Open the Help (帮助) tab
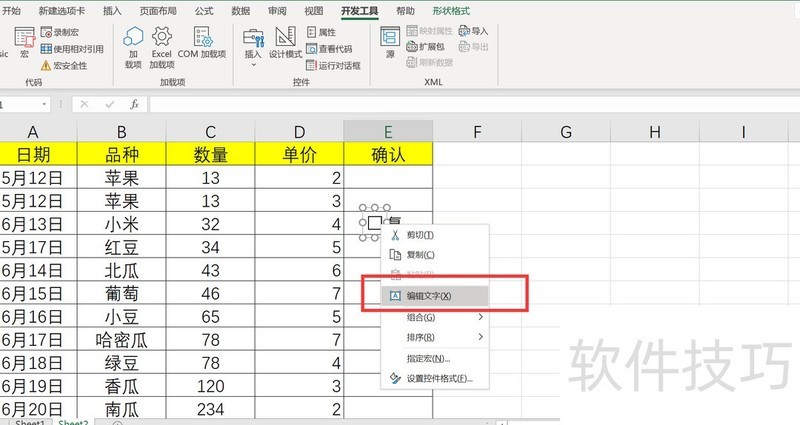 click(x=405, y=10)
